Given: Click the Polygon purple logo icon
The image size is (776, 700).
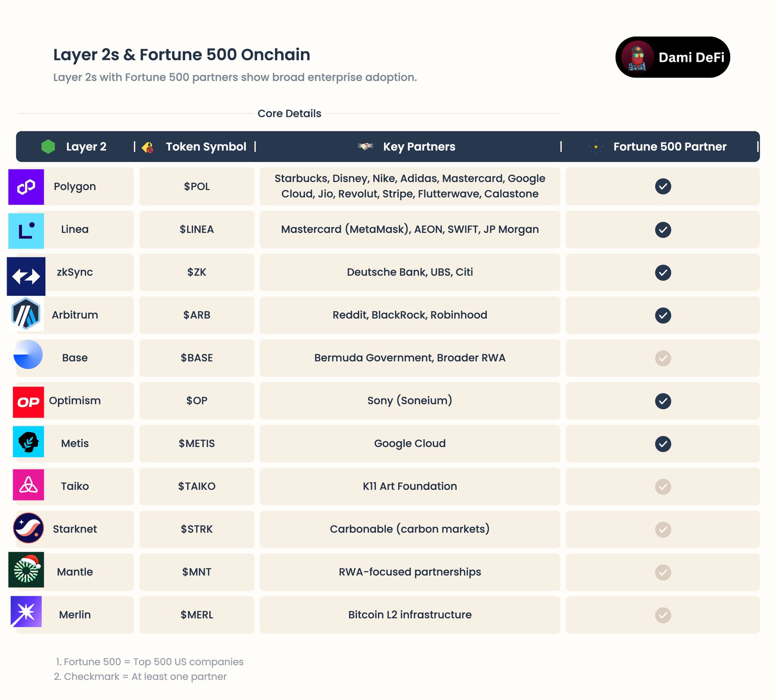Looking at the screenshot, I should (x=26, y=187).
